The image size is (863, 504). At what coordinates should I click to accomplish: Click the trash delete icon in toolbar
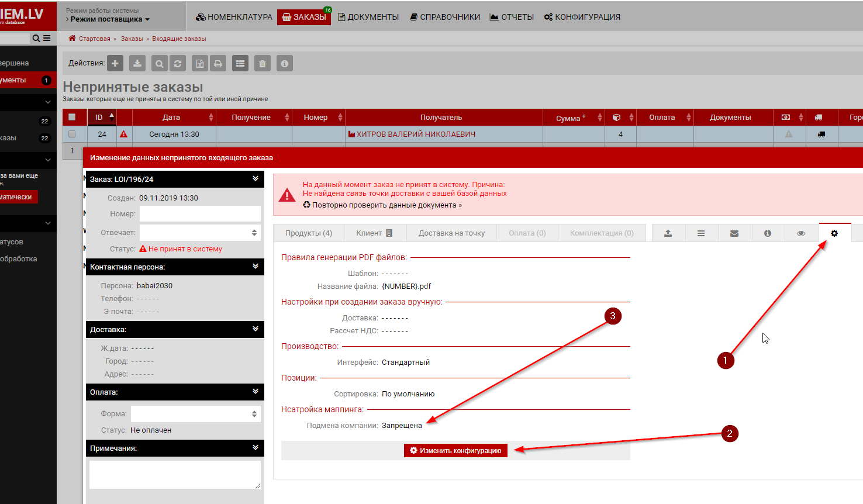pos(263,64)
